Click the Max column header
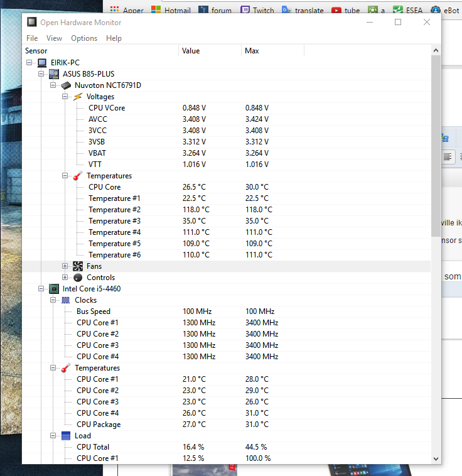462x476 pixels. (x=272, y=51)
